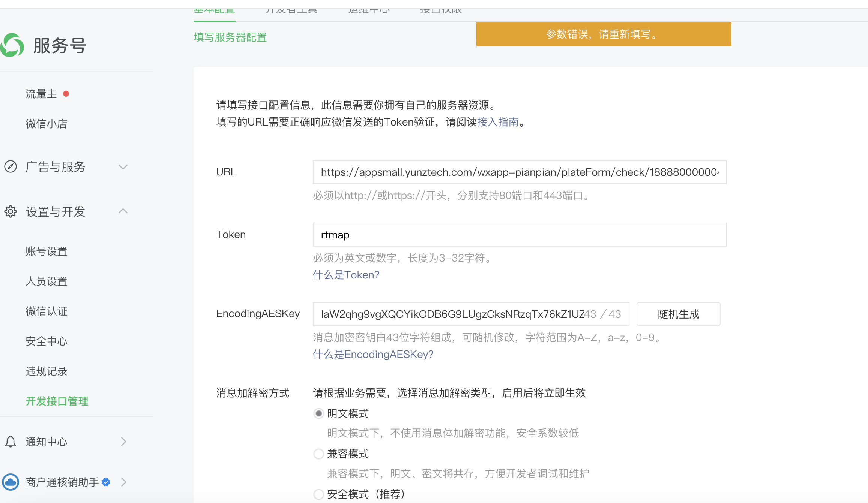Click the bell icon beside 通知中心

(11, 442)
